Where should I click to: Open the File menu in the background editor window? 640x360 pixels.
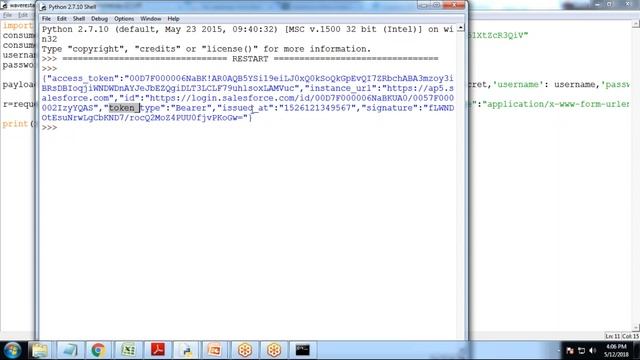pos(7,15)
